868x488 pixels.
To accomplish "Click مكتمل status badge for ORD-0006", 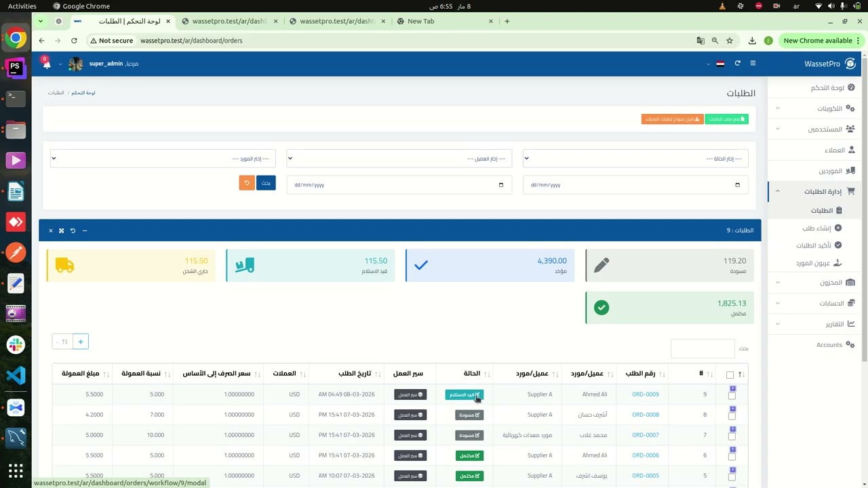I will pyautogui.click(x=469, y=455).
